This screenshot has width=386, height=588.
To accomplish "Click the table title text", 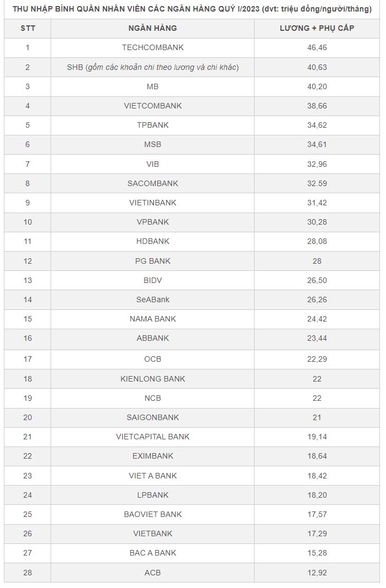I will click(x=192, y=9).
